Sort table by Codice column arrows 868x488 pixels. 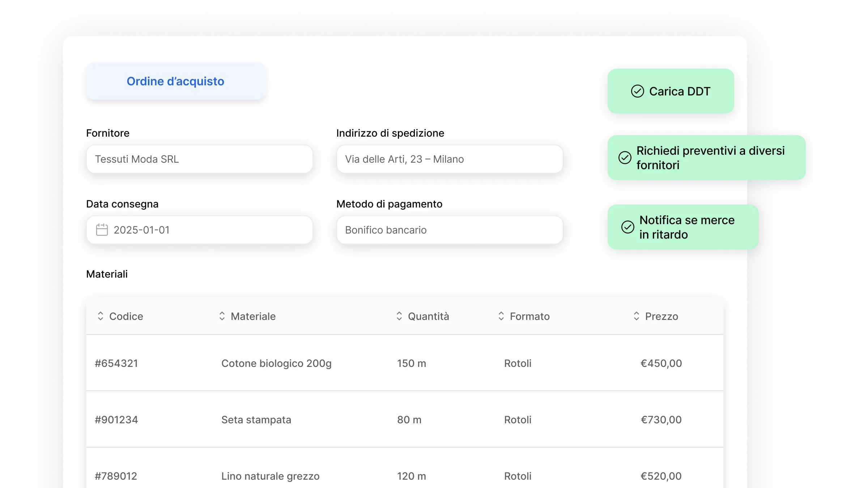[101, 316]
